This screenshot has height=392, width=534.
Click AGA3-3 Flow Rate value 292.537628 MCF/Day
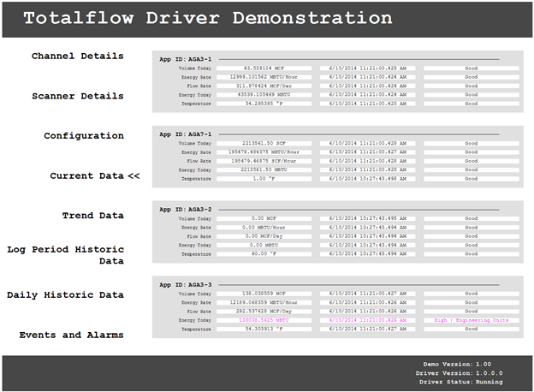[264, 312]
